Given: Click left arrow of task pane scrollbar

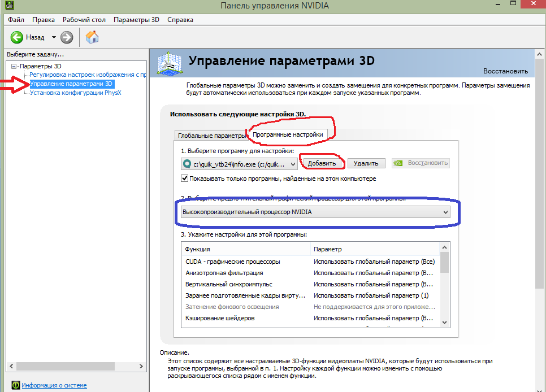Looking at the screenshot, I should (11, 366).
